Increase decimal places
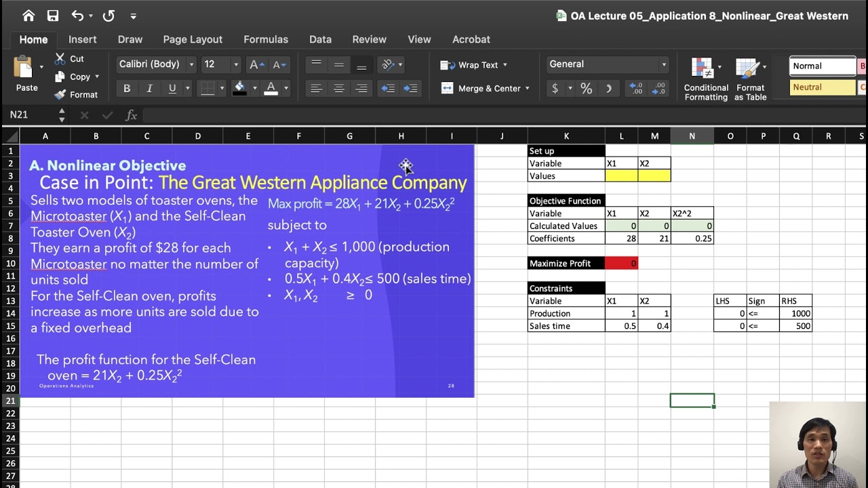The height and width of the screenshot is (488, 868). [636, 89]
